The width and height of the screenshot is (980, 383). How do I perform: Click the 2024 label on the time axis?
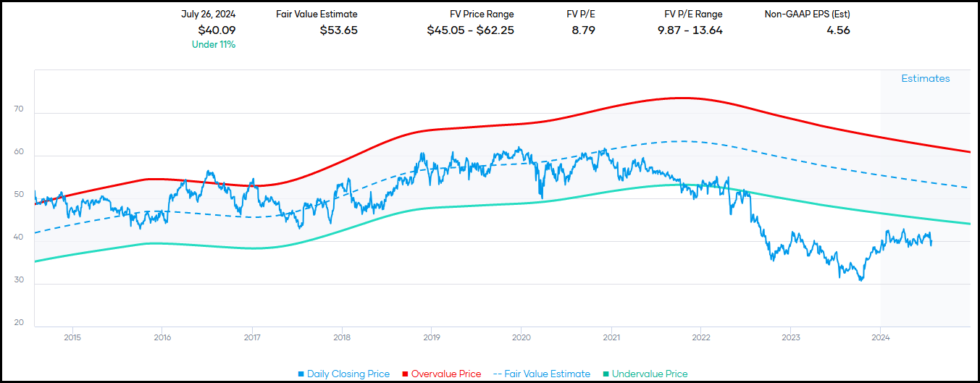tap(881, 337)
